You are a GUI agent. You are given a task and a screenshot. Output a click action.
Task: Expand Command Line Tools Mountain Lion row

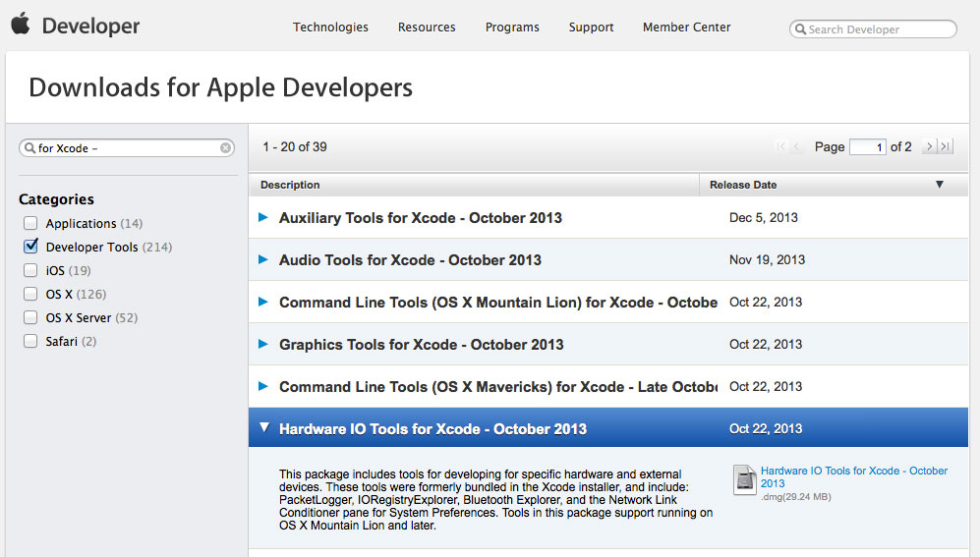click(x=263, y=302)
